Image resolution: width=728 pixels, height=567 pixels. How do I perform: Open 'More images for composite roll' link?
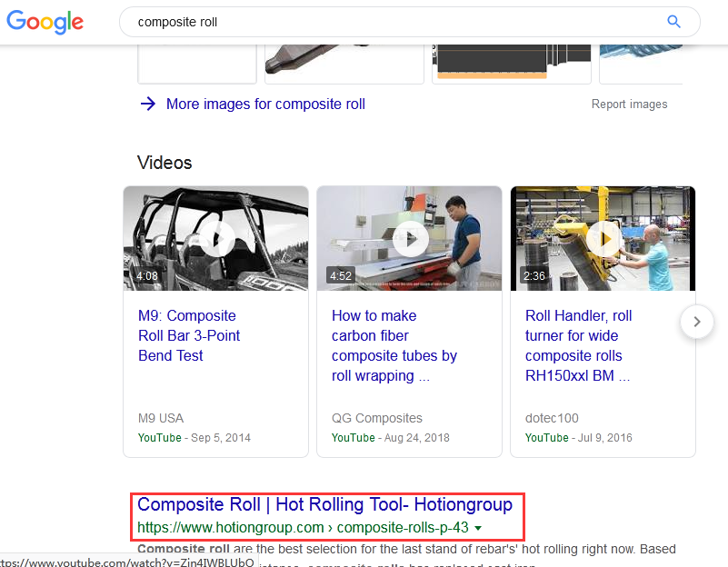(265, 104)
